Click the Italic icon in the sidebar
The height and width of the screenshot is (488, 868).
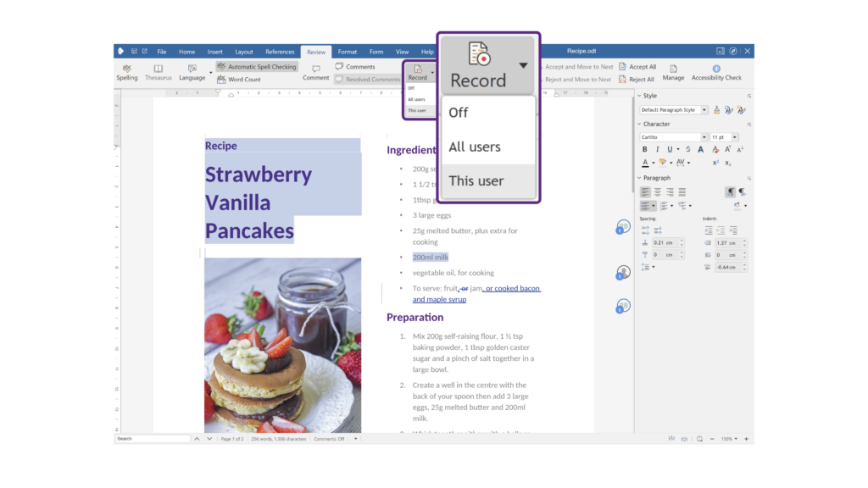pos(656,150)
